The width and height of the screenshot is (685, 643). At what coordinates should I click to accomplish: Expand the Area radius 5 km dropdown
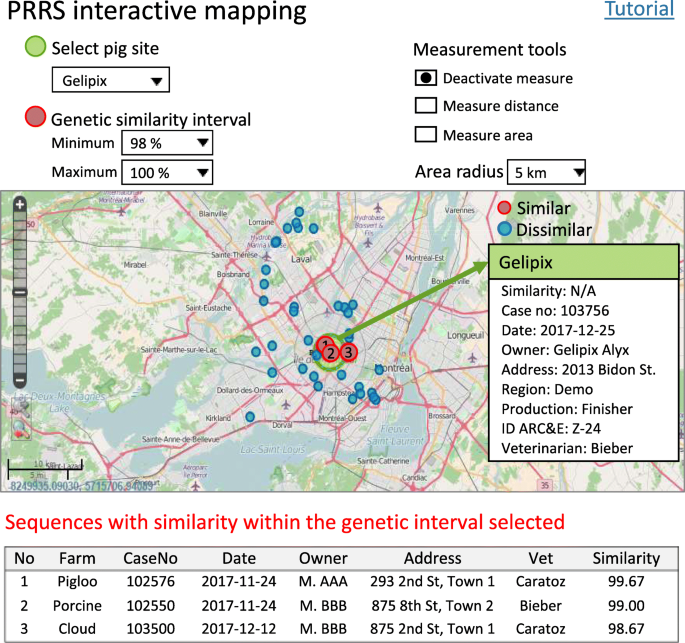(x=546, y=172)
